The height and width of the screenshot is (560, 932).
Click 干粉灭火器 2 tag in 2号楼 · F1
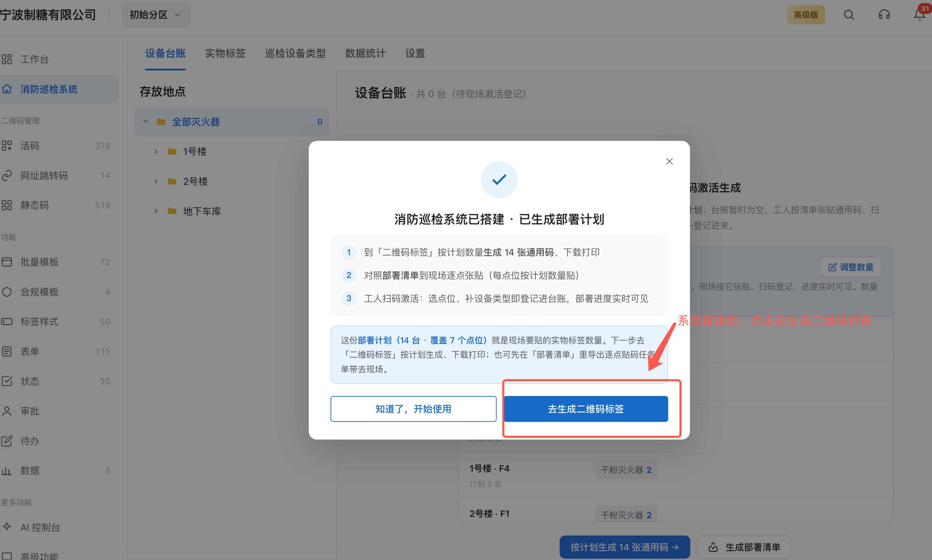(626, 514)
